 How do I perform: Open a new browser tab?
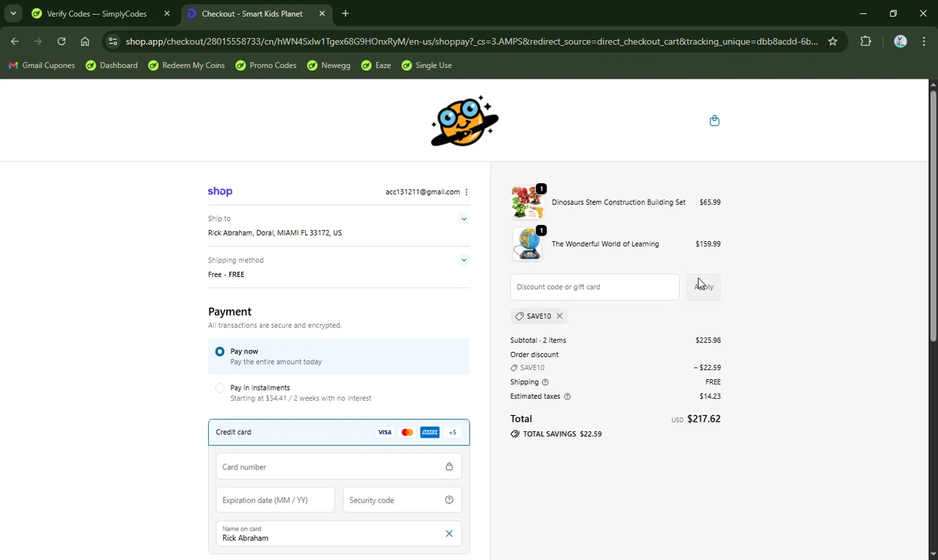345,13
